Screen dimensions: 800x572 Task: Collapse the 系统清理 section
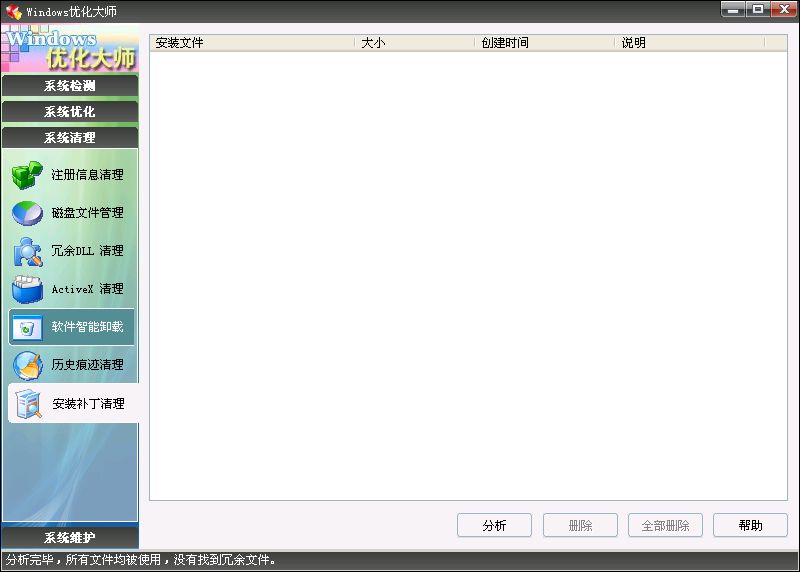coord(70,138)
